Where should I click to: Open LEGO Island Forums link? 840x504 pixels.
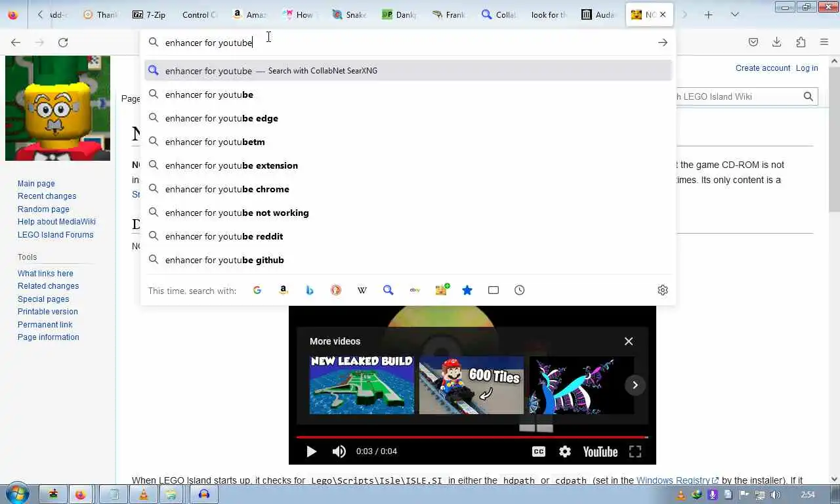(55, 235)
